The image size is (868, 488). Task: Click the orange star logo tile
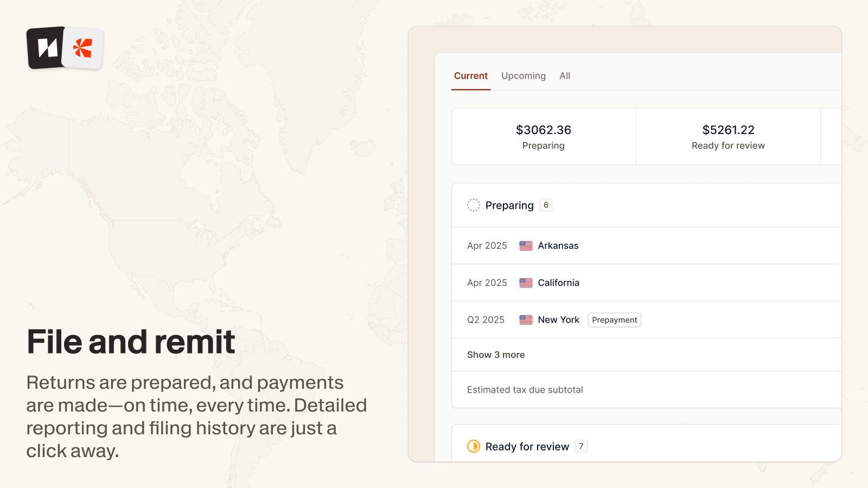[83, 48]
